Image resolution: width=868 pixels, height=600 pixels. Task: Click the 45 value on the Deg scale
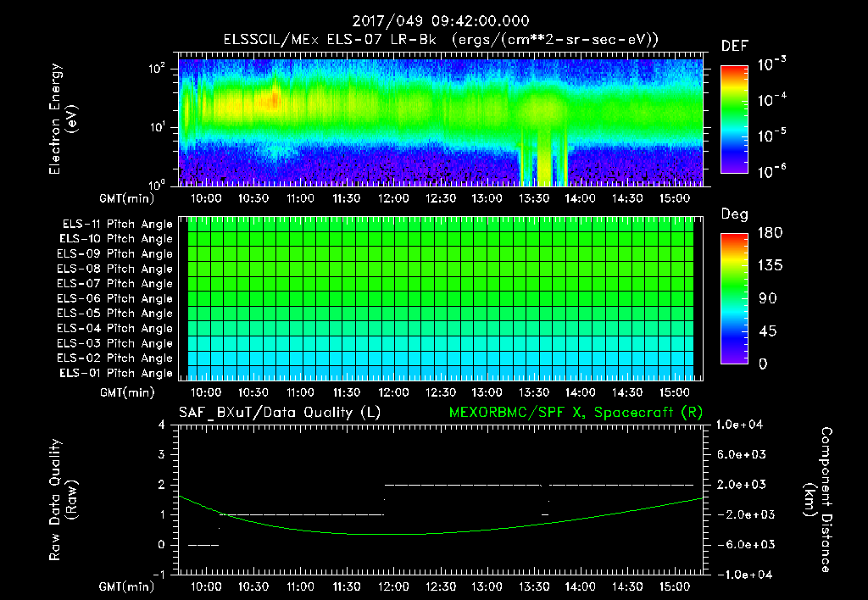point(767,331)
